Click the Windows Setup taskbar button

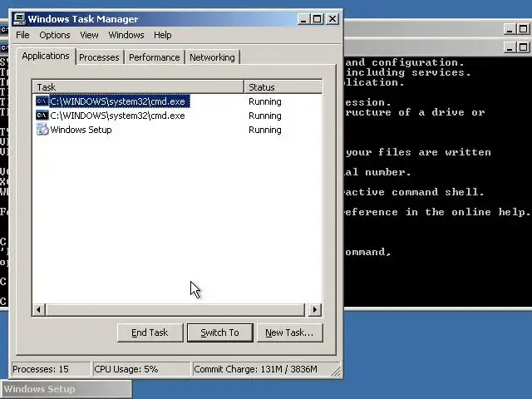tap(66, 389)
